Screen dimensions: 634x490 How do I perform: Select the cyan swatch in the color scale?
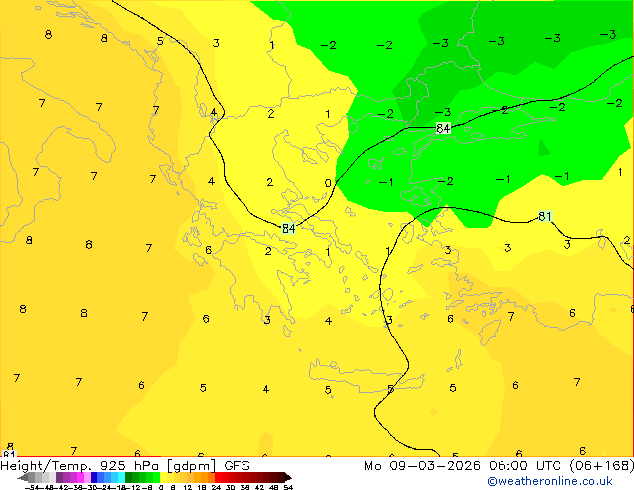click(x=121, y=478)
